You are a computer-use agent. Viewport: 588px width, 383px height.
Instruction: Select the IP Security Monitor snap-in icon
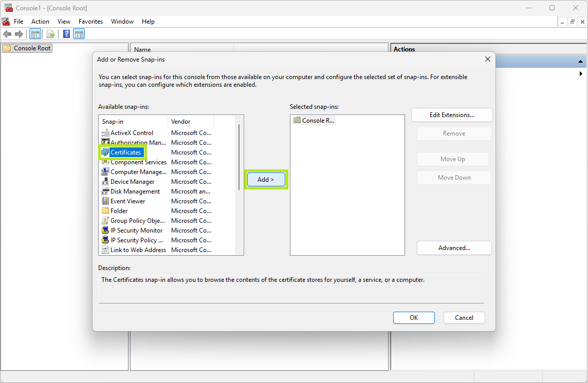105,230
